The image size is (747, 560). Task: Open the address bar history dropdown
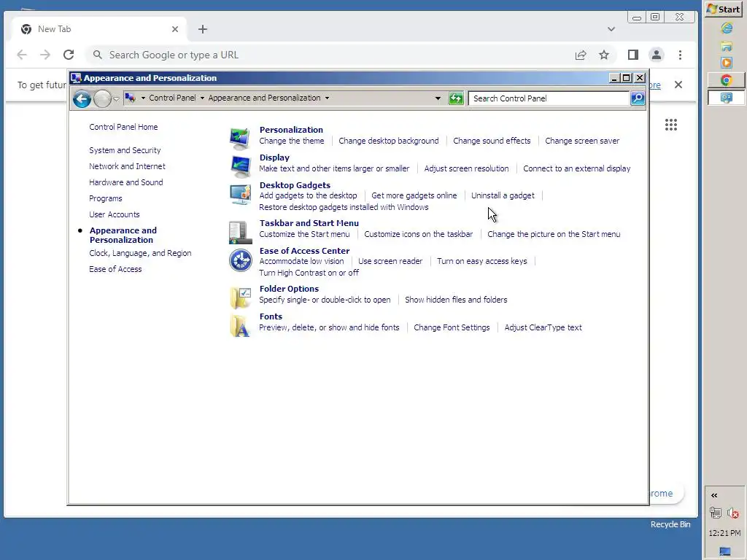(438, 98)
